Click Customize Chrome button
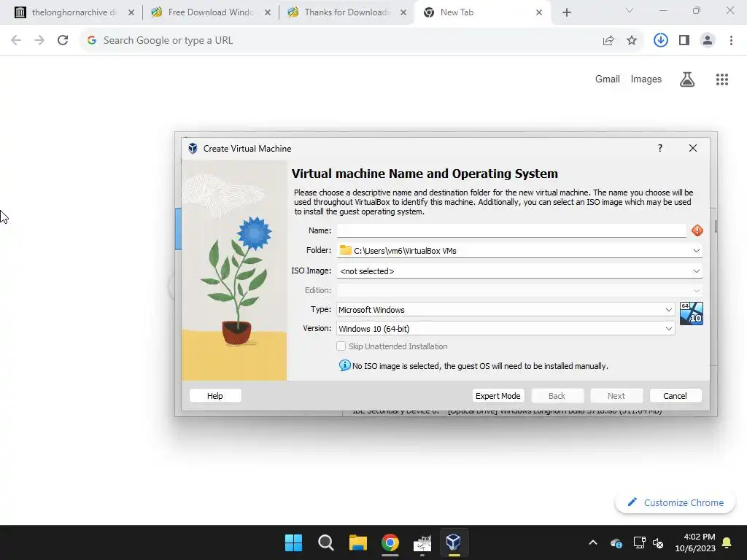The image size is (747, 560). 675,502
